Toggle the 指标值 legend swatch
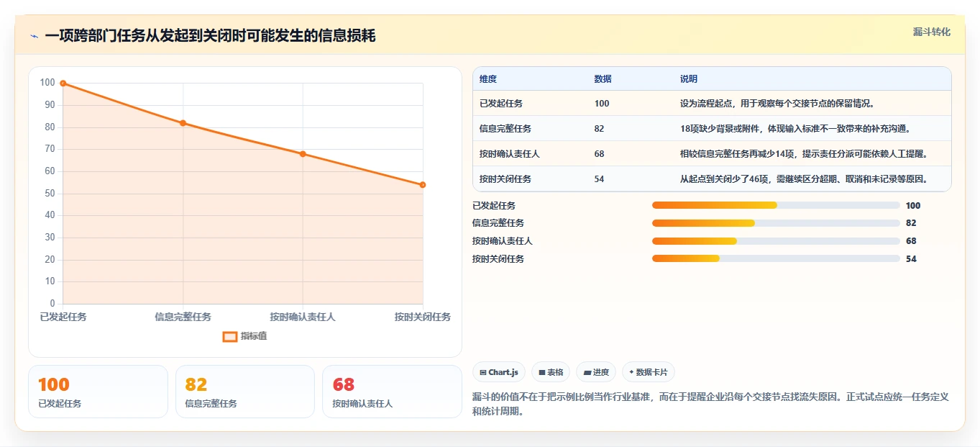Image resolution: width=980 pixels, height=447 pixels. pos(230,336)
